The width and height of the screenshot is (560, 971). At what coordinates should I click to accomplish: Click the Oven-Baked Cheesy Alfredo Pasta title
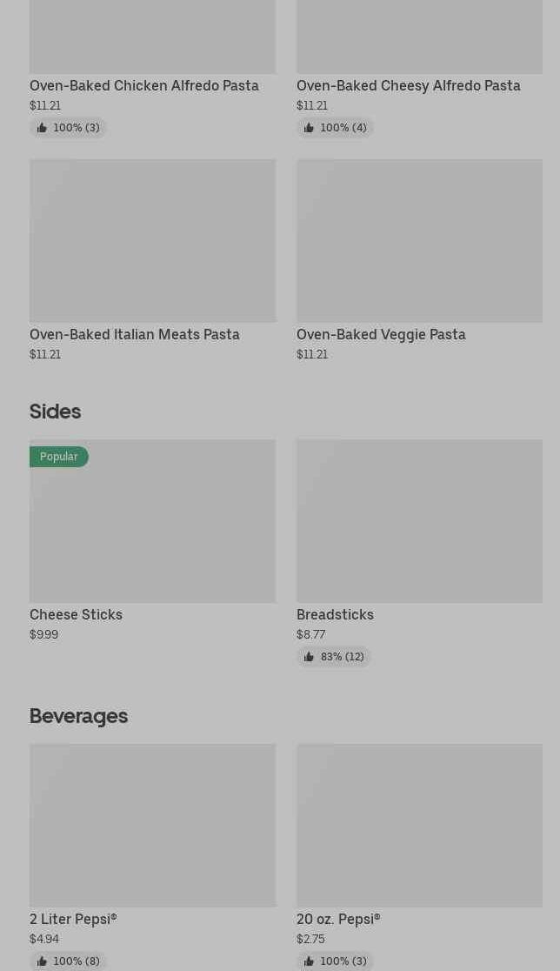pyautogui.click(x=409, y=85)
